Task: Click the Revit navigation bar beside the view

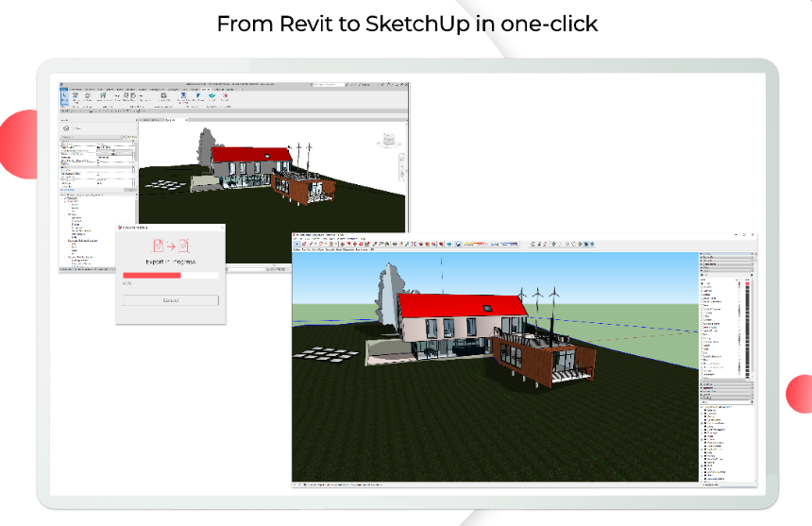Action: (402, 168)
